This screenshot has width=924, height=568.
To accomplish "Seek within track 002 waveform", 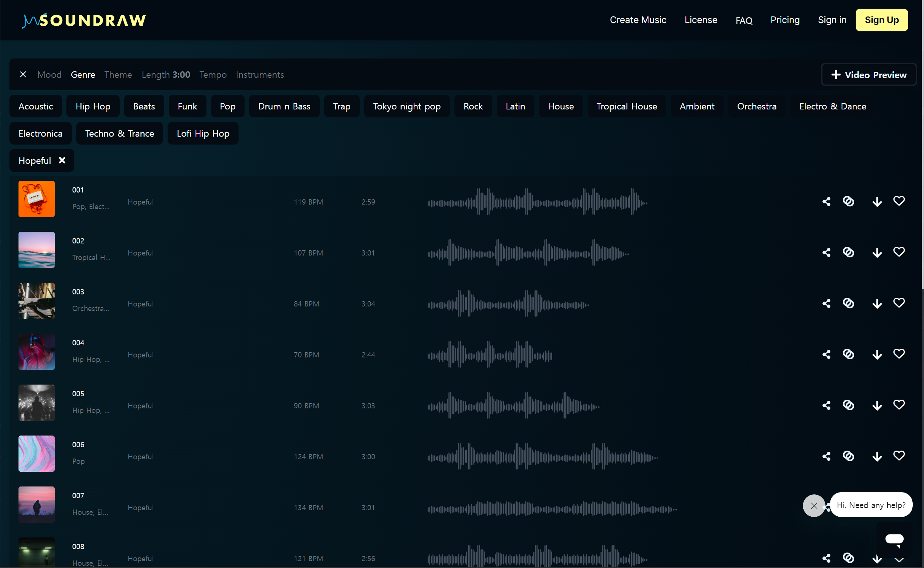I will coord(528,252).
